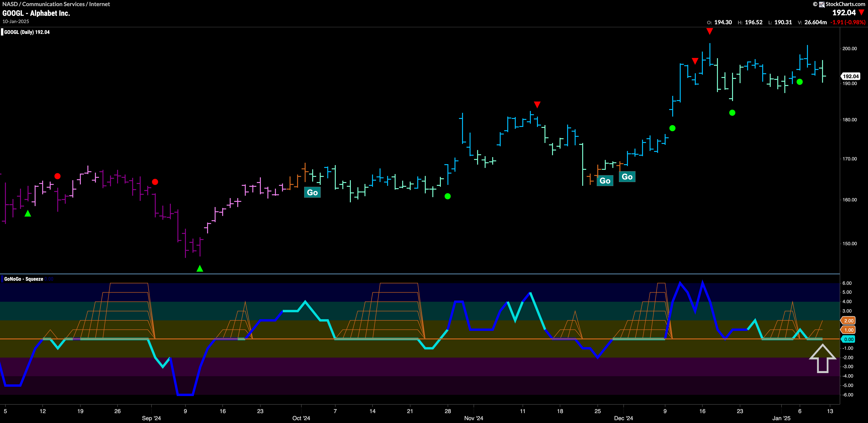Click the 10-Jan-2025 date label
Viewport: 868px width, 423px height.
[x=16, y=21]
